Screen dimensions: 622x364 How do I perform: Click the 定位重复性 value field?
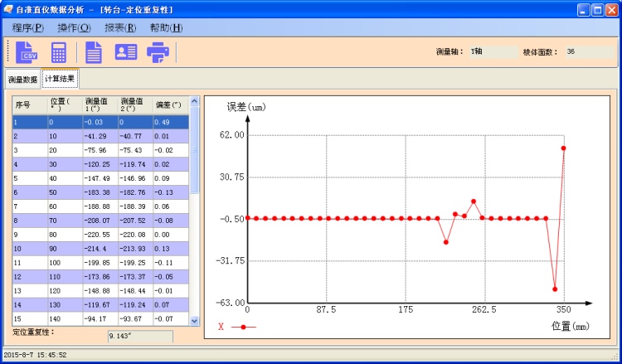(140, 337)
